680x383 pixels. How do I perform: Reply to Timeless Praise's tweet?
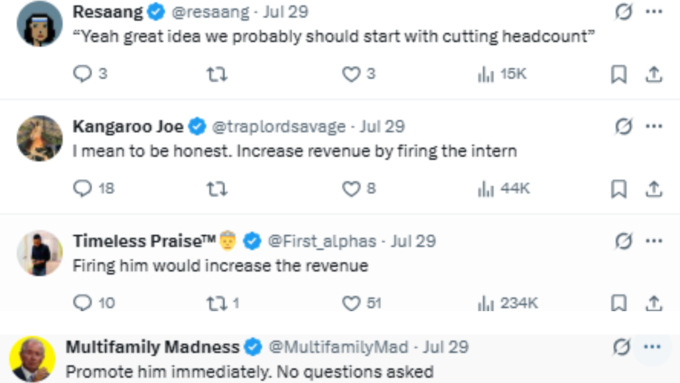[82, 303]
